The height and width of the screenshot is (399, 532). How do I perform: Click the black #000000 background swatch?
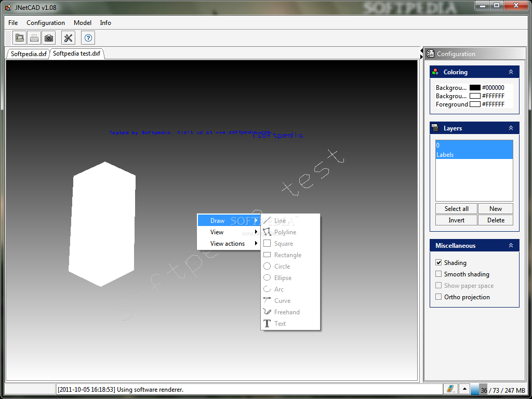click(x=475, y=87)
